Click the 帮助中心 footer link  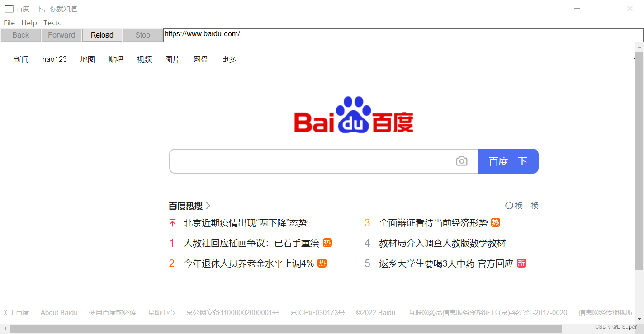click(x=161, y=312)
